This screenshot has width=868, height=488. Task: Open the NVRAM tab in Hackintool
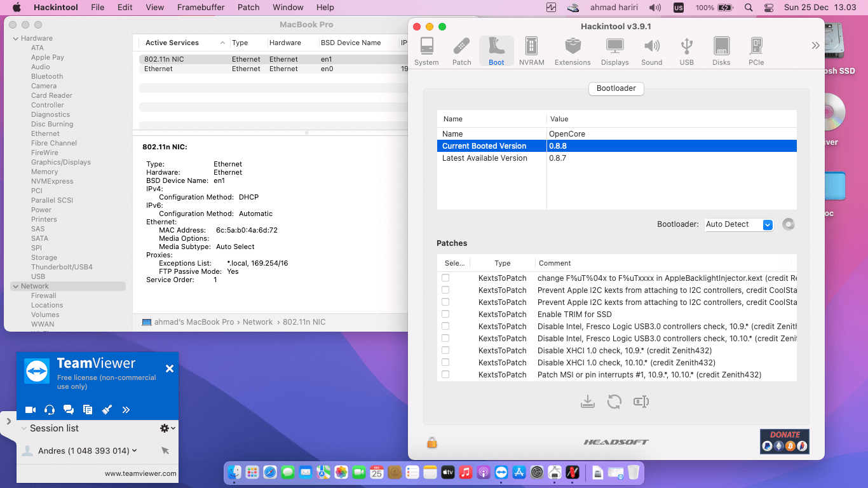coord(531,51)
